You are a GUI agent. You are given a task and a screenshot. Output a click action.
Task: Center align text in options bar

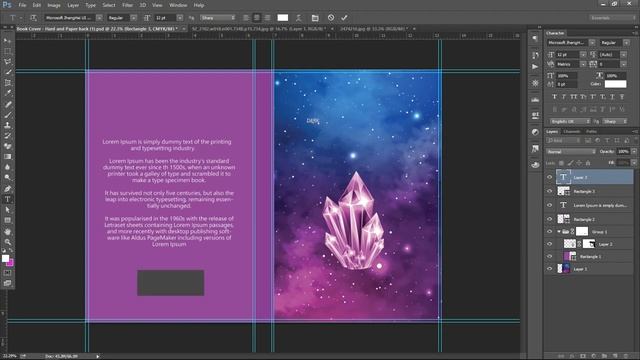(256, 18)
